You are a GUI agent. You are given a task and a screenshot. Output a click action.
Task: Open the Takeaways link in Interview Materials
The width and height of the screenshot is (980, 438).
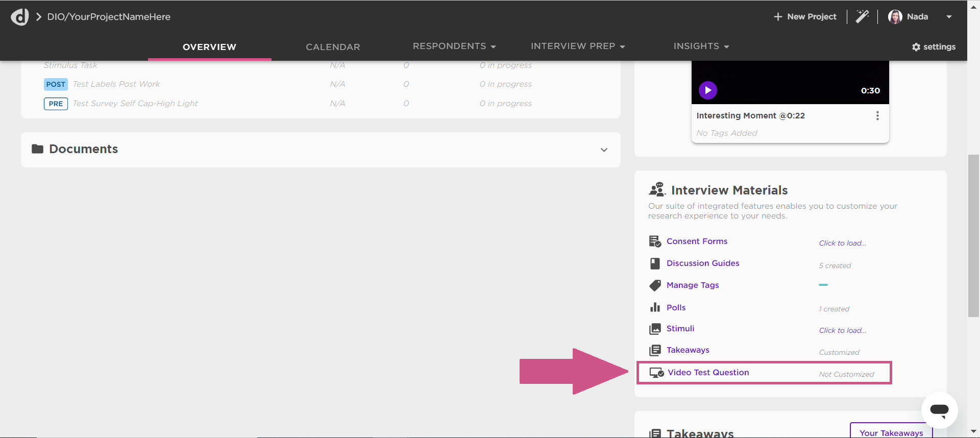688,350
